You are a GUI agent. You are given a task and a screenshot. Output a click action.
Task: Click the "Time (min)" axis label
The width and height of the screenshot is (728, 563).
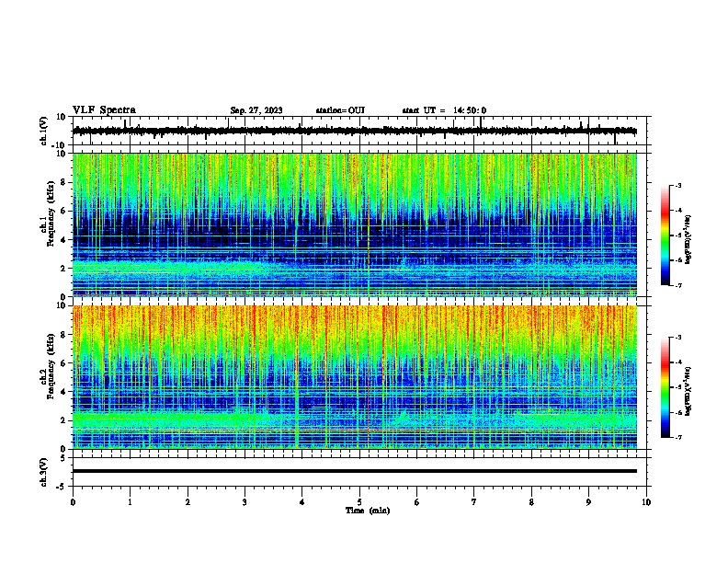click(x=368, y=511)
